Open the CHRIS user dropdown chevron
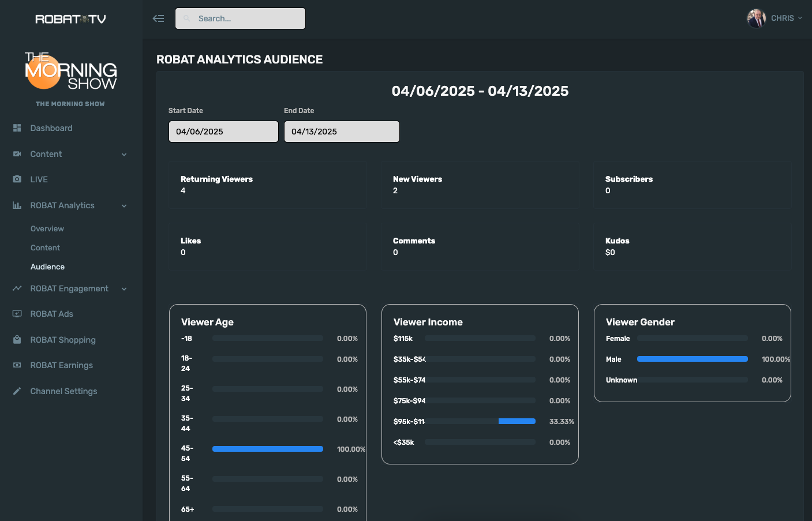Image resolution: width=812 pixels, height=521 pixels. 800,18
